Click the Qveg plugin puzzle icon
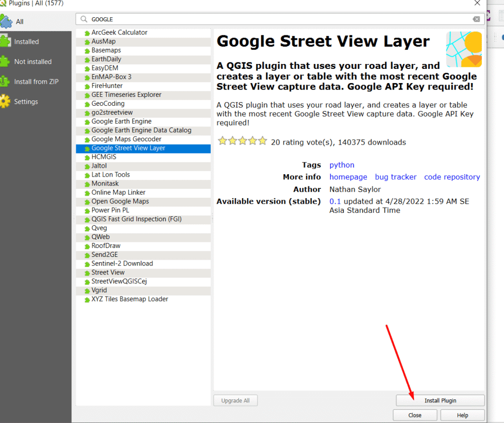The image size is (504, 423). pyautogui.click(x=87, y=229)
